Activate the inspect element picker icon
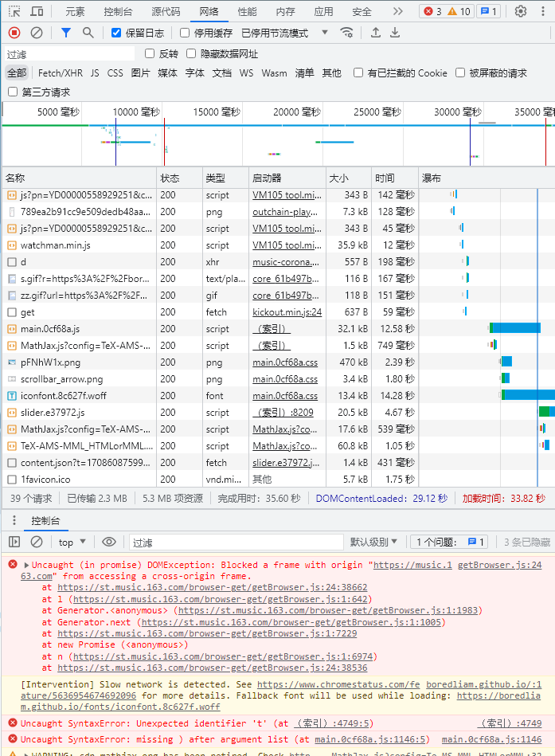 14,11
